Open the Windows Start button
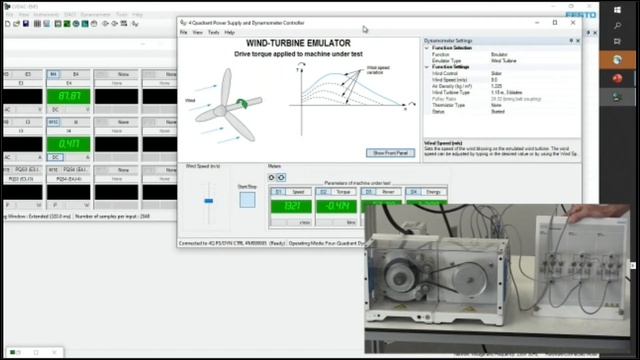Image resolution: width=640 pixels, height=360 pixels. click(x=618, y=10)
